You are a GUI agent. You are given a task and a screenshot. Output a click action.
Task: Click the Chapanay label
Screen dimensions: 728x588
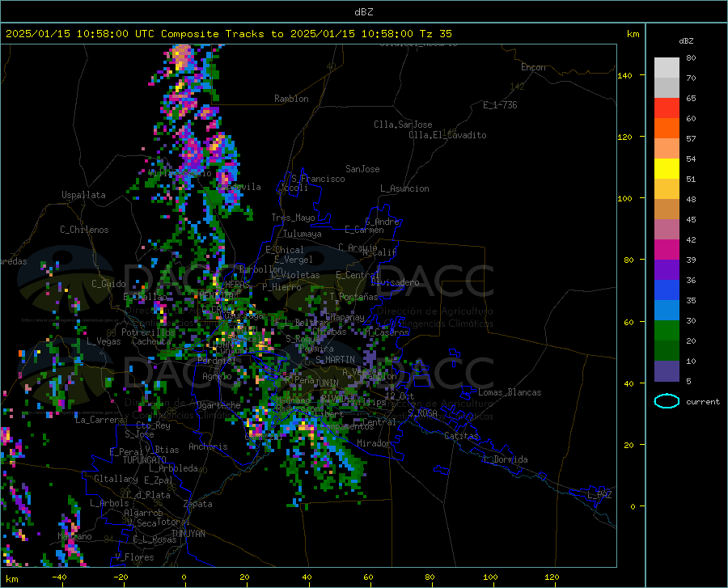coord(345,317)
